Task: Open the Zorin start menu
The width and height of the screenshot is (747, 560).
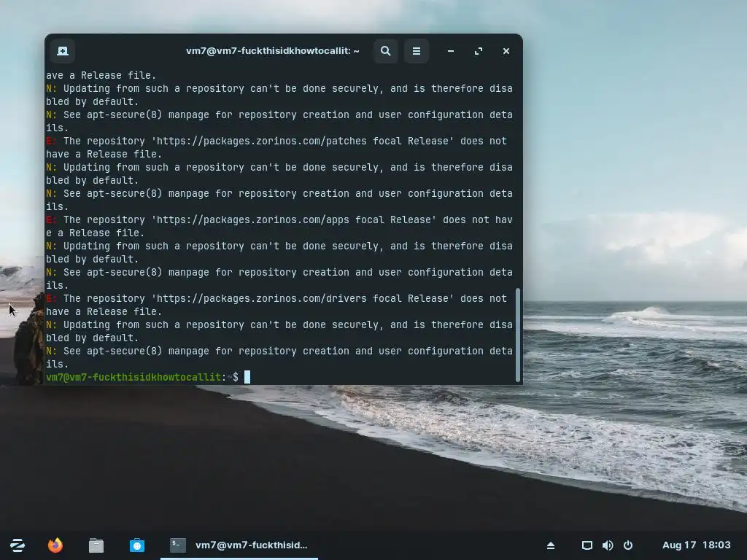Action: (18, 545)
